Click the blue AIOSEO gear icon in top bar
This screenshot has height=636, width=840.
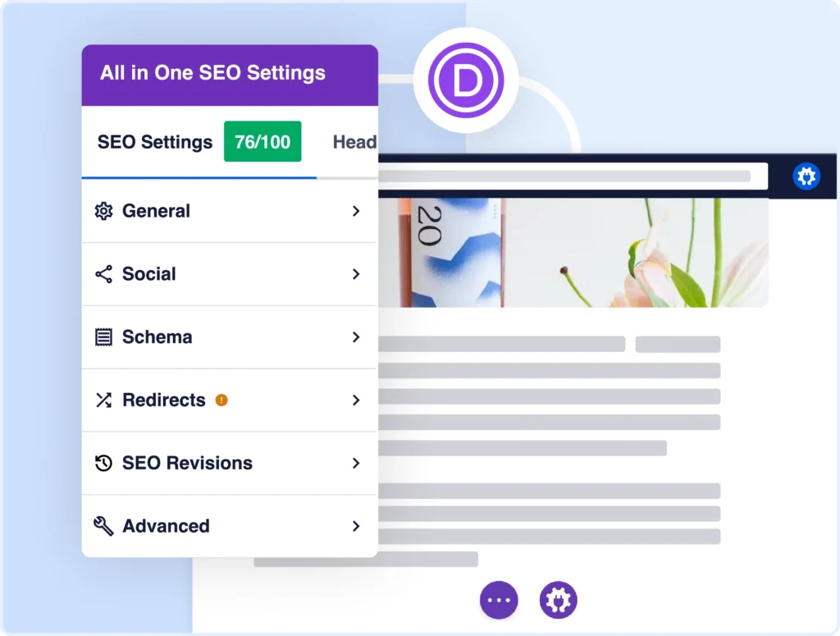tap(806, 176)
